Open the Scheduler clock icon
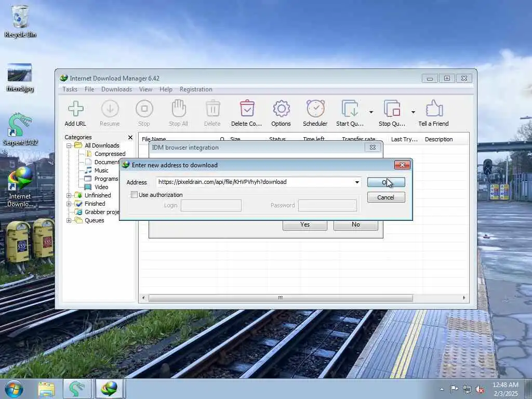Viewport: 532px width, 399px height. coord(315,109)
